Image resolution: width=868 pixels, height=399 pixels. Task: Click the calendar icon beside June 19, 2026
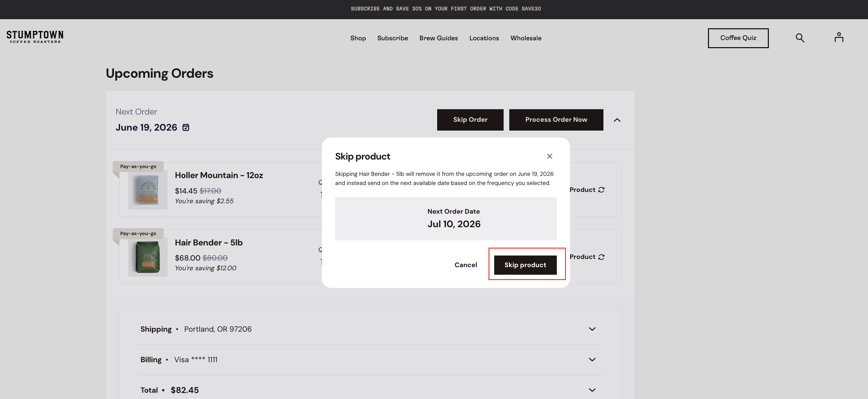click(186, 127)
